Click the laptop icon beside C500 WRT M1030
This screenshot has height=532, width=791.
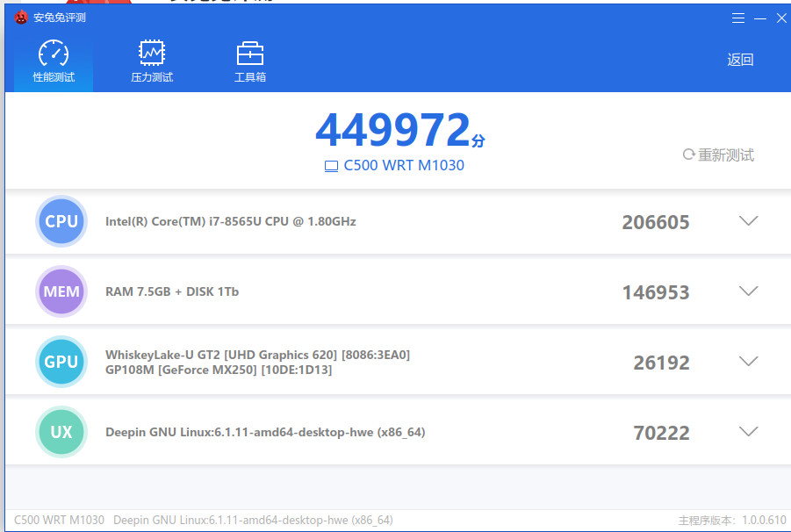point(331,166)
